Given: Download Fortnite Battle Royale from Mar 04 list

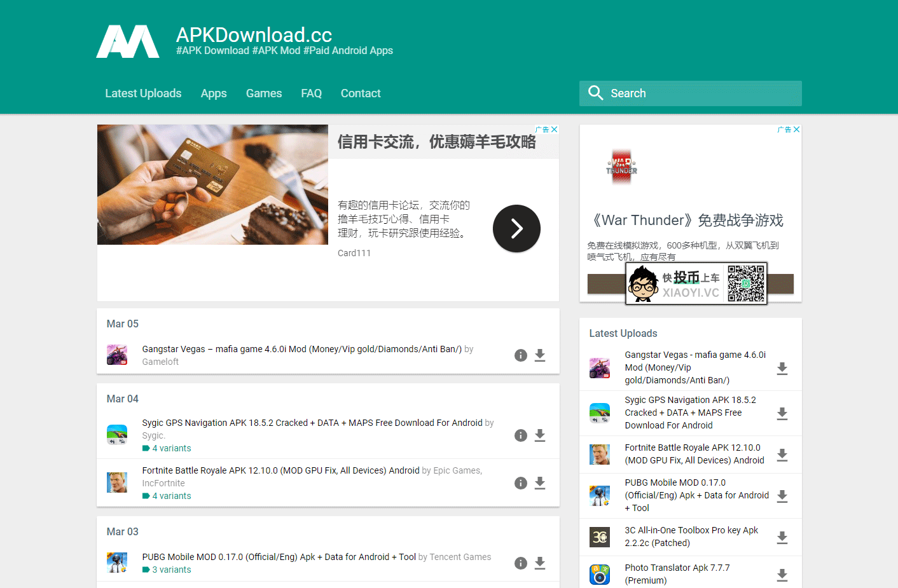Looking at the screenshot, I should [x=540, y=483].
